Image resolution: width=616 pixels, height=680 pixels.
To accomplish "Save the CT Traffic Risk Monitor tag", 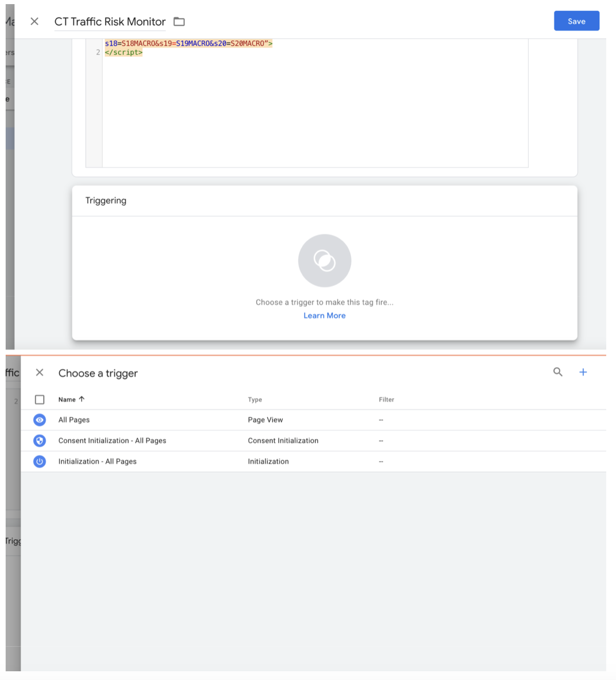I will pyautogui.click(x=576, y=21).
